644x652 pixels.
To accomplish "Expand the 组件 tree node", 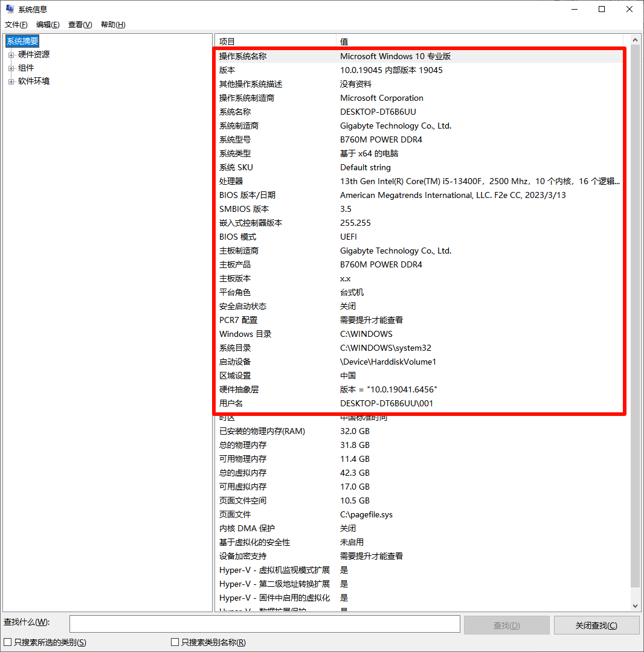I will click(11, 68).
